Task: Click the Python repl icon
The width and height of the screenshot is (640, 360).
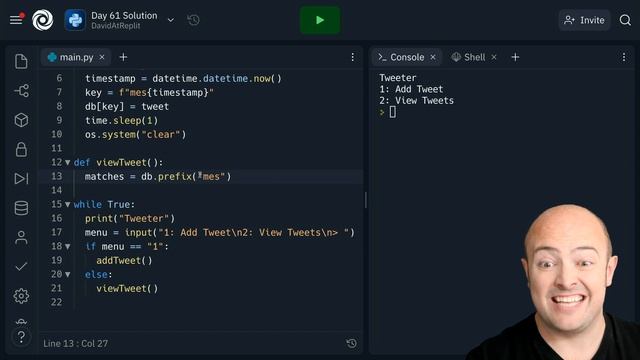Action: point(75,20)
